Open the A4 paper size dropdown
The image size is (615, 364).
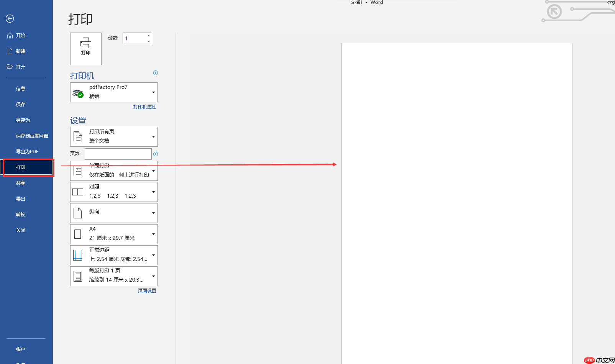(114, 234)
